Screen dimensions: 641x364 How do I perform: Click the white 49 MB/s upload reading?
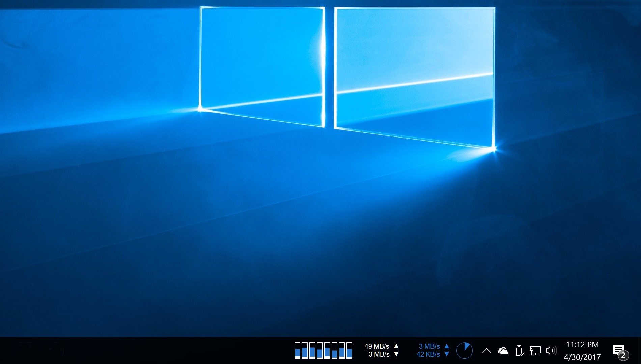click(377, 346)
